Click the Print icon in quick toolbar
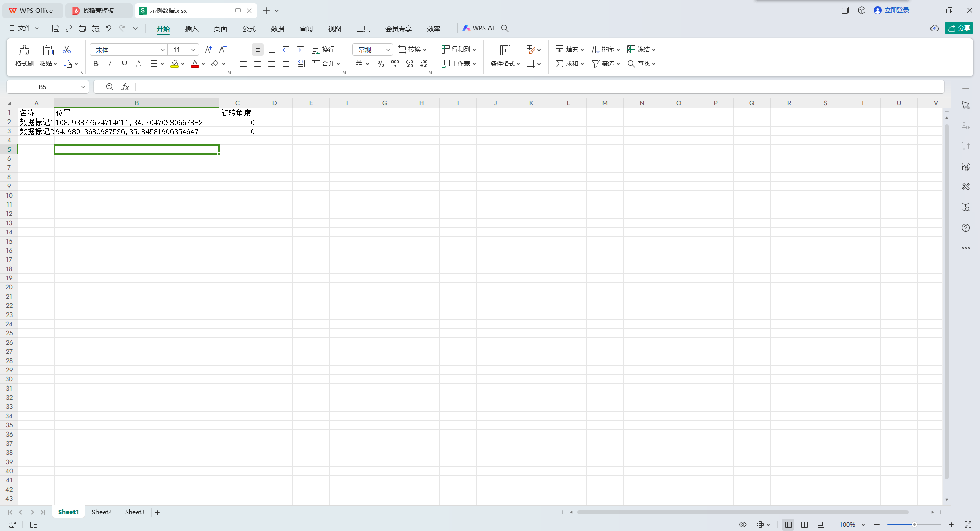Viewport: 980px width, 531px height. (x=82, y=28)
